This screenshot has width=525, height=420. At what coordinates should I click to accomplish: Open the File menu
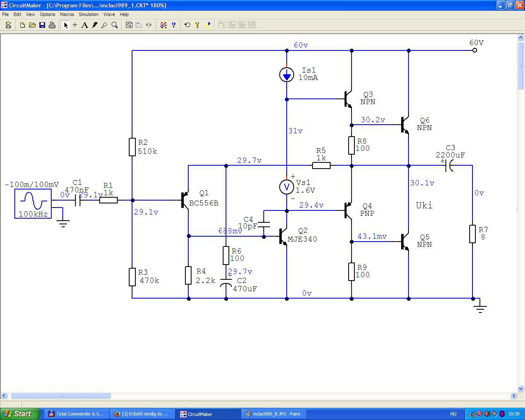tap(5, 14)
